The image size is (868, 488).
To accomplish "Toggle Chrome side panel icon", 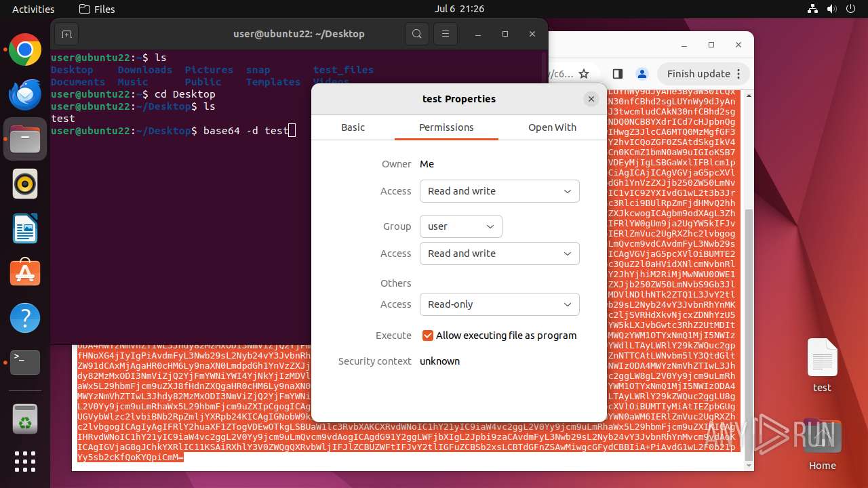I will click(x=617, y=74).
